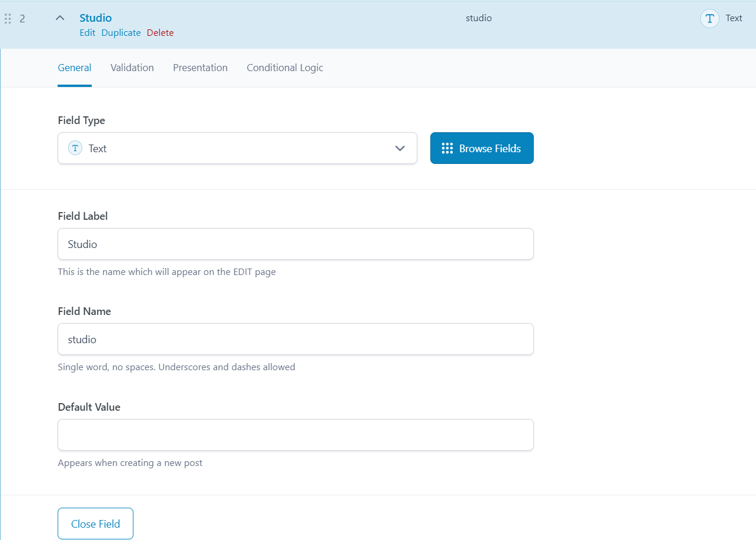The height and width of the screenshot is (540, 756).
Task: Open the Field Type dropdown arrow
Action: 400,148
